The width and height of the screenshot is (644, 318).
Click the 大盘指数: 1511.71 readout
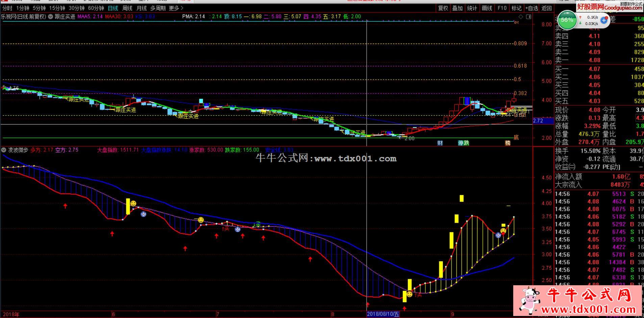(x=118, y=150)
